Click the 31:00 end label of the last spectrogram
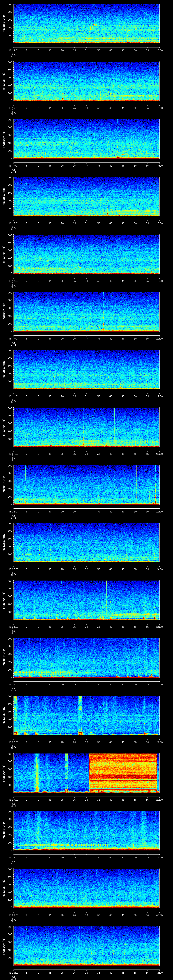Viewport: 173px width, 980px height. coord(159,973)
